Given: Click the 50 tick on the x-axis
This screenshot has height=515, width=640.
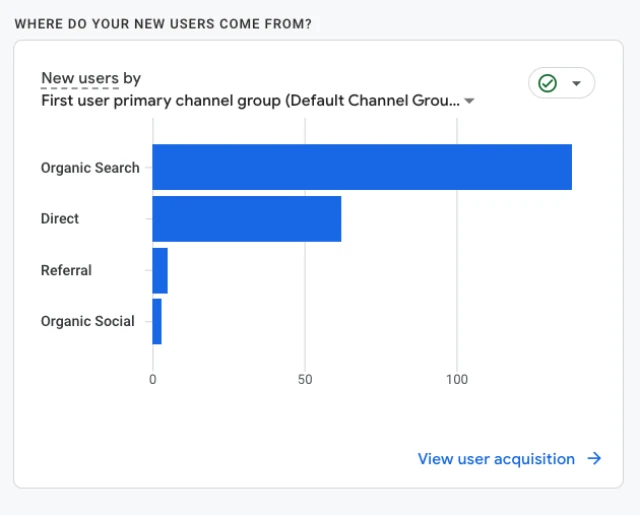Looking at the screenshot, I should [x=305, y=380].
